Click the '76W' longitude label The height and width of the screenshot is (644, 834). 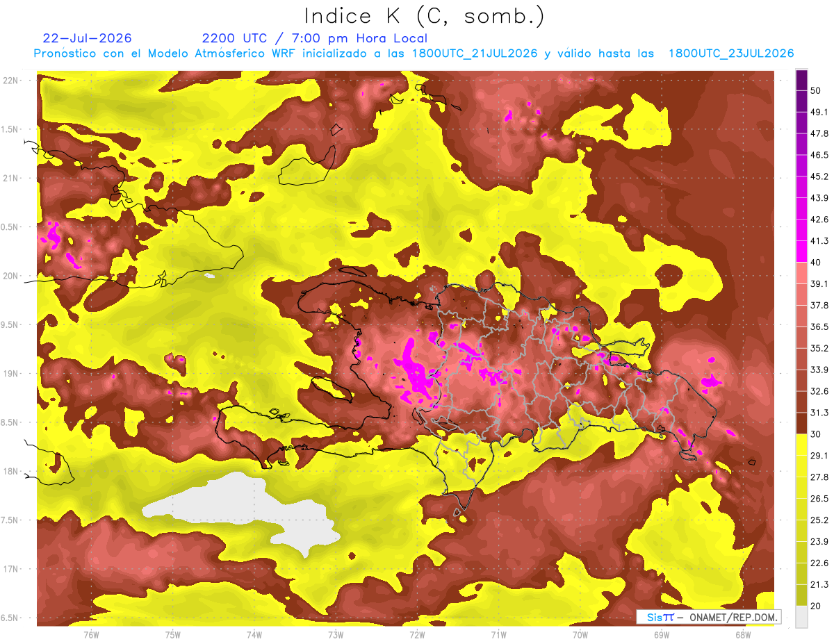click(x=91, y=634)
